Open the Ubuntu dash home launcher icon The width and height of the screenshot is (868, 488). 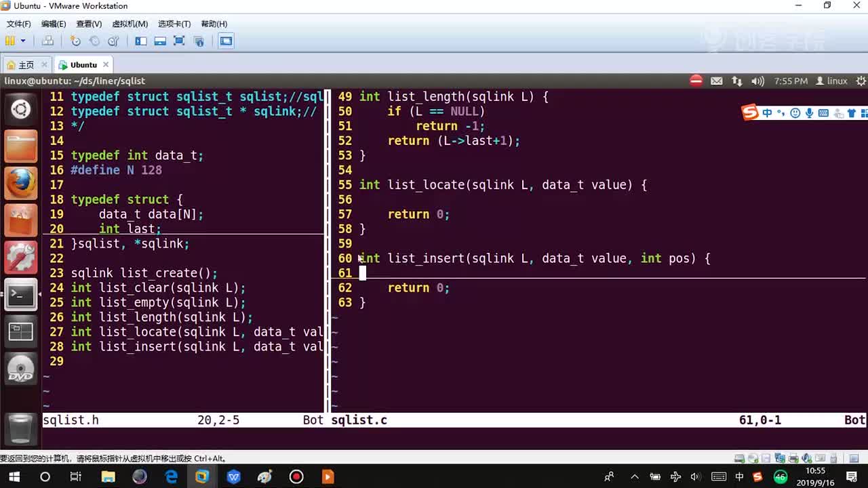tap(21, 109)
